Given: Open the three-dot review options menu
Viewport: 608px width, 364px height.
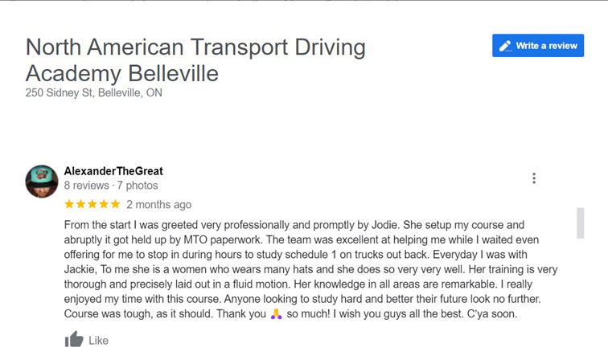Looking at the screenshot, I should coord(534,178).
